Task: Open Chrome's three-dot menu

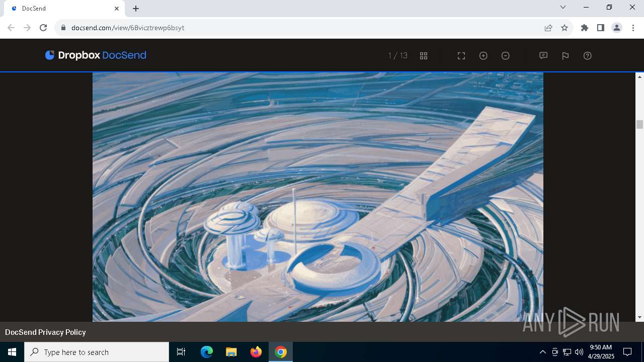Action: pos(633,28)
